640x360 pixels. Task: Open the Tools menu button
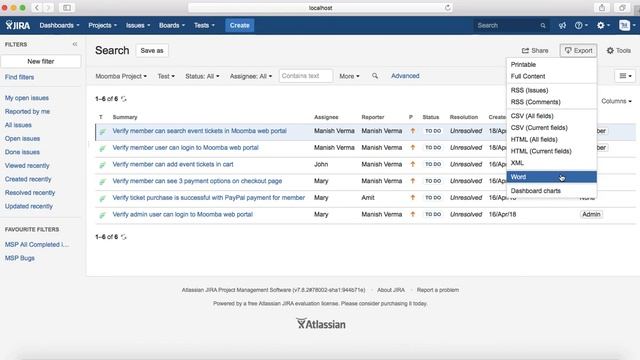coord(619,51)
